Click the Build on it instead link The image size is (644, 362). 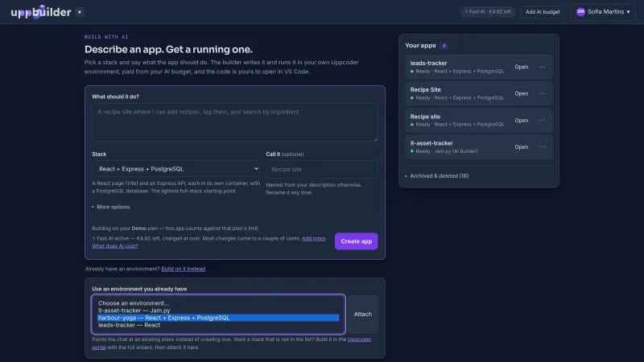point(184,269)
